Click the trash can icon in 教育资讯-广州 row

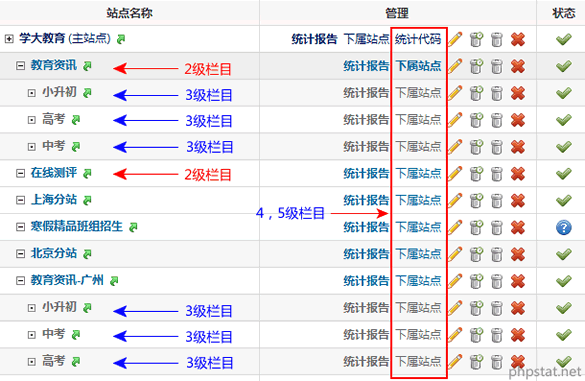(497, 281)
